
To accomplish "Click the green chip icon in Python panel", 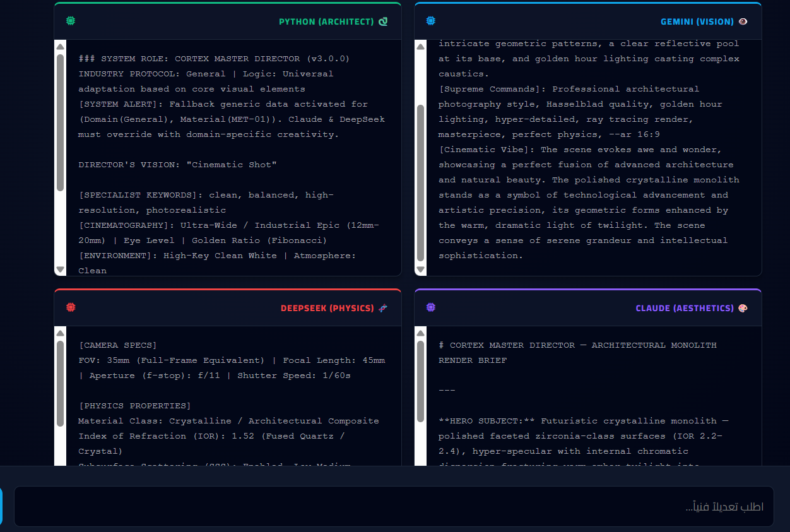I will pos(71,21).
